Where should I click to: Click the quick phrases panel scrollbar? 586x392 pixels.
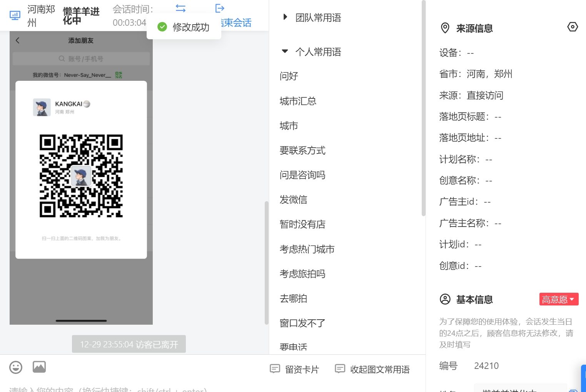(423, 108)
